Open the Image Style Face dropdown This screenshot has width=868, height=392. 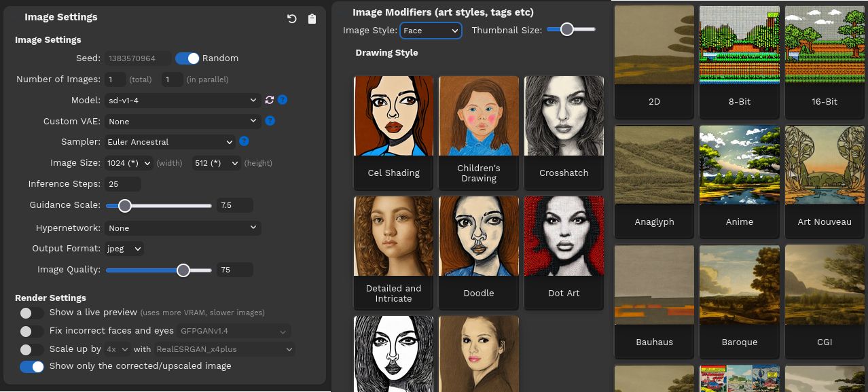click(x=431, y=31)
